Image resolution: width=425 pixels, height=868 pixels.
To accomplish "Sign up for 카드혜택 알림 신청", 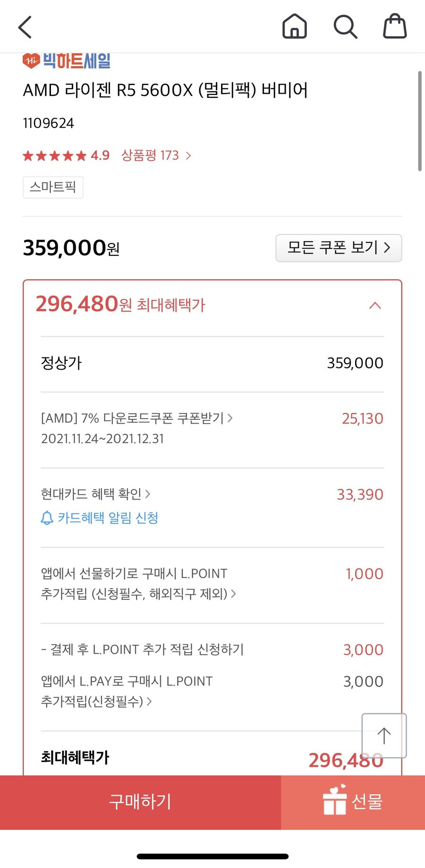I will (x=108, y=518).
